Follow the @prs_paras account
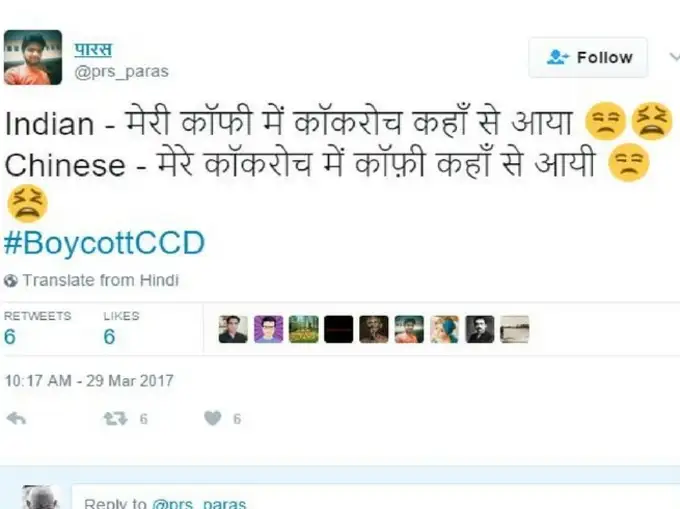The height and width of the screenshot is (509, 680). tap(588, 57)
